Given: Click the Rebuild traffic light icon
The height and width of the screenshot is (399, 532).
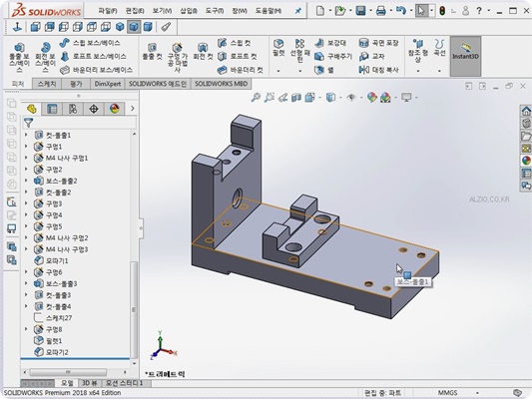Looking at the screenshot, I should point(442,11).
